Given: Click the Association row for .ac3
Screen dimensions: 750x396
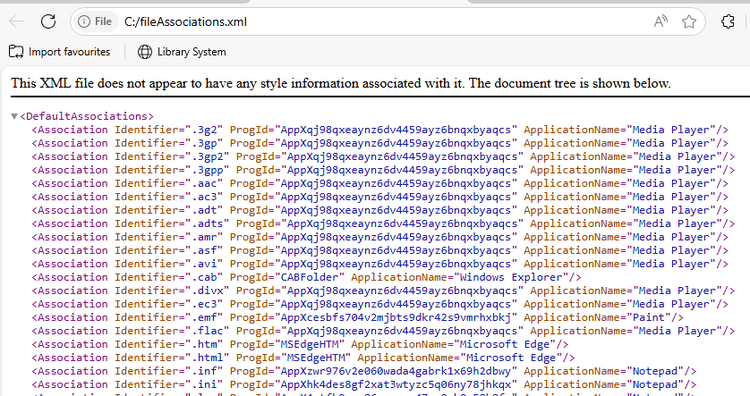Looking at the screenshot, I should pyautogui.click(x=380, y=197).
